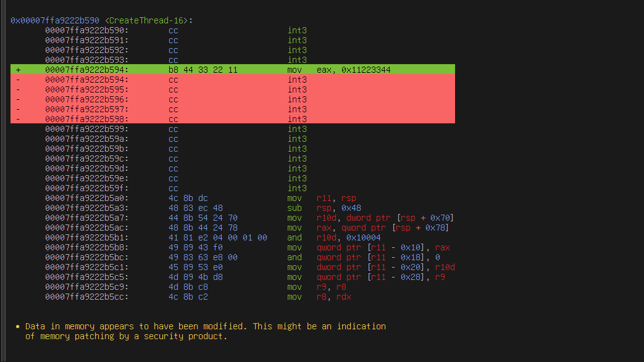Click the minus marker at address 00007ffa9222b598
The width and height of the screenshot is (644, 362).
coord(18,119)
